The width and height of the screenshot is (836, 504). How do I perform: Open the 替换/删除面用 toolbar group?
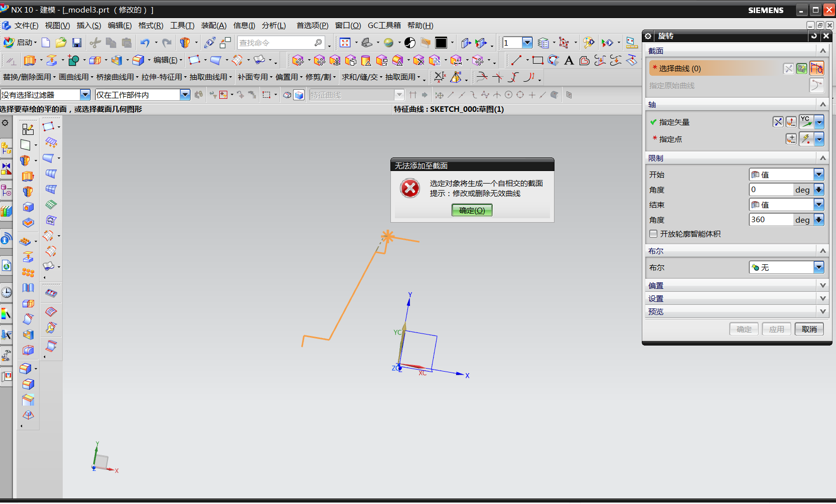[x=29, y=77]
